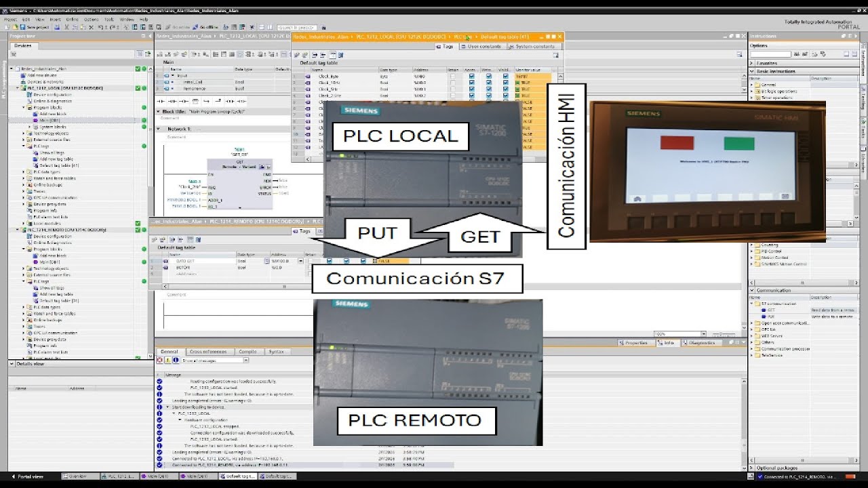
Task: Switch to the Compile tab
Action: [250, 352]
